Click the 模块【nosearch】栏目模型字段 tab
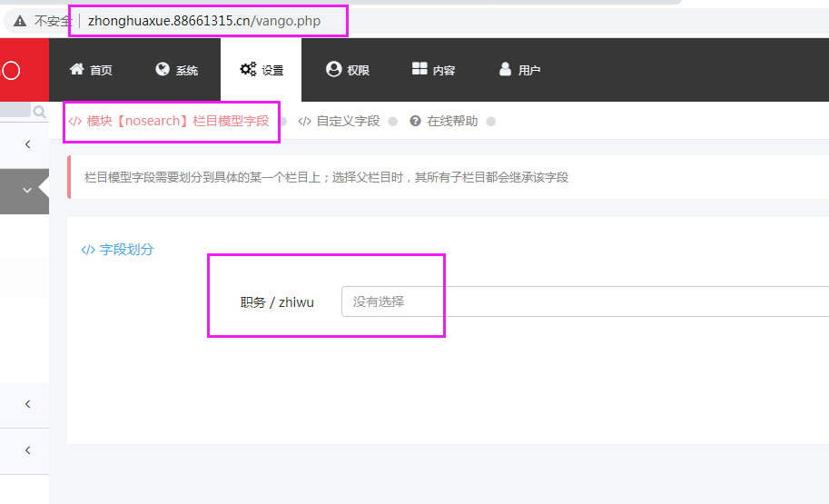Screen dimensions: 829x504 click(x=169, y=121)
